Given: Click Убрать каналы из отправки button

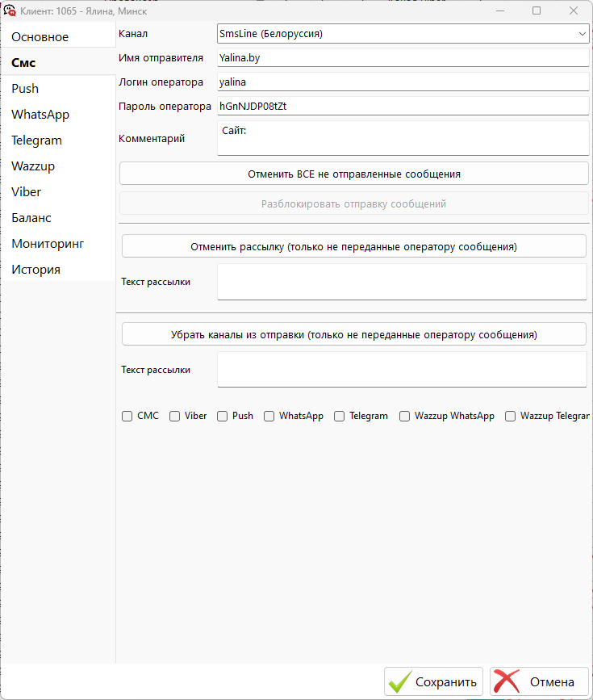Looking at the screenshot, I should (354, 334).
